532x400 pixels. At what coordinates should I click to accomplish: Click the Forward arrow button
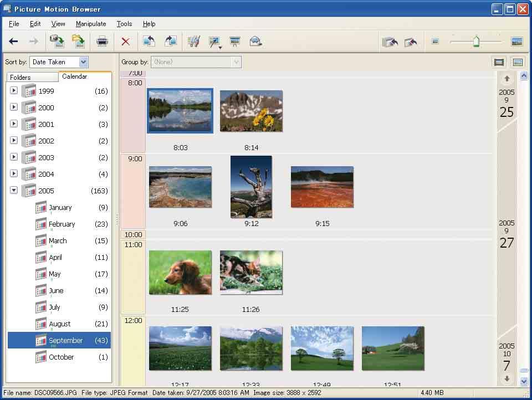33,42
